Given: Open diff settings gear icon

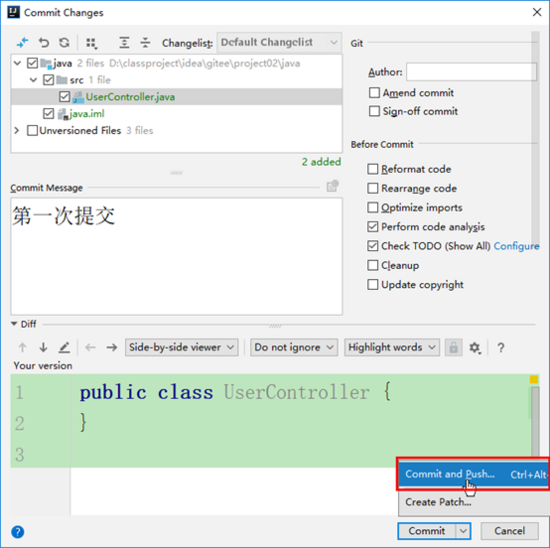Looking at the screenshot, I should [475, 348].
